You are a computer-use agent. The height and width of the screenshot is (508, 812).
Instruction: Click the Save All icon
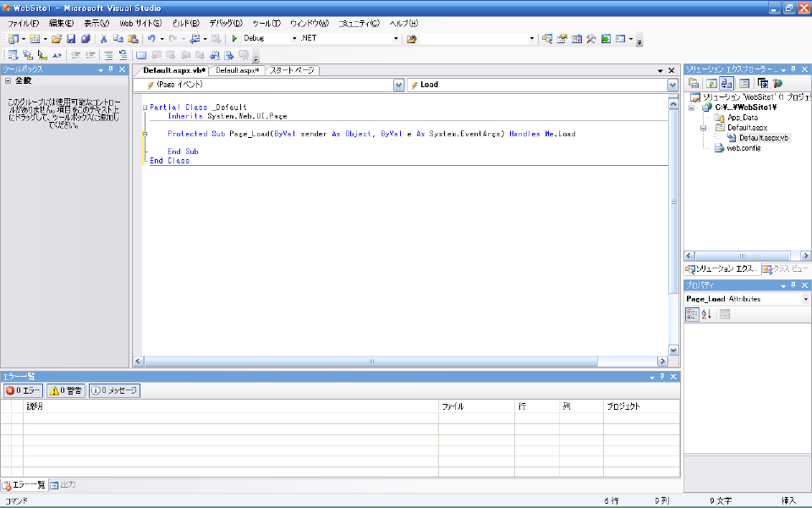(x=85, y=39)
